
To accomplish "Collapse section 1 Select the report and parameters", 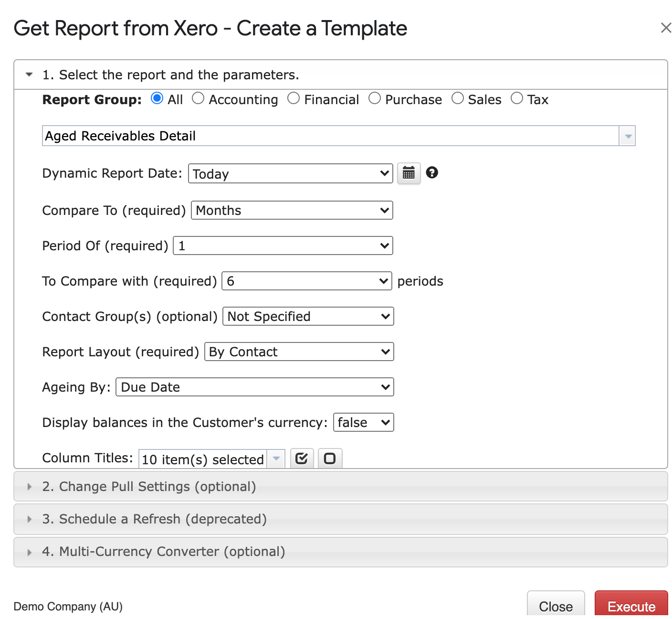I will pyautogui.click(x=341, y=75).
